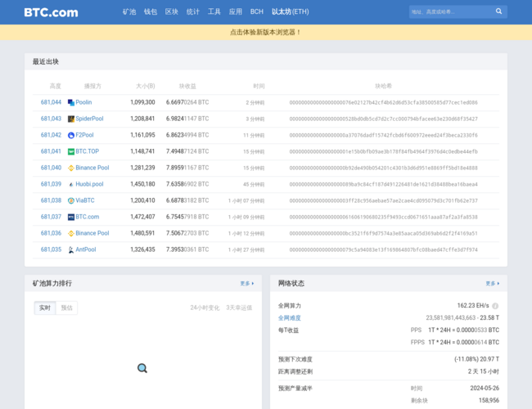
Task: Open the 全网难度 link
Action: point(290,318)
